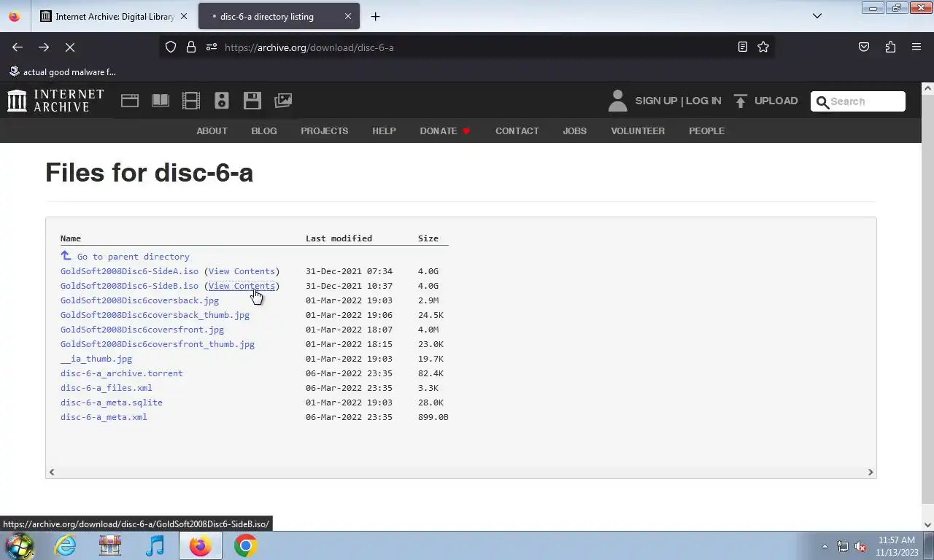Image resolution: width=934 pixels, height=560 pixels.
Task: Open the Internet Archive logo home link
Action: click(55, 101)
